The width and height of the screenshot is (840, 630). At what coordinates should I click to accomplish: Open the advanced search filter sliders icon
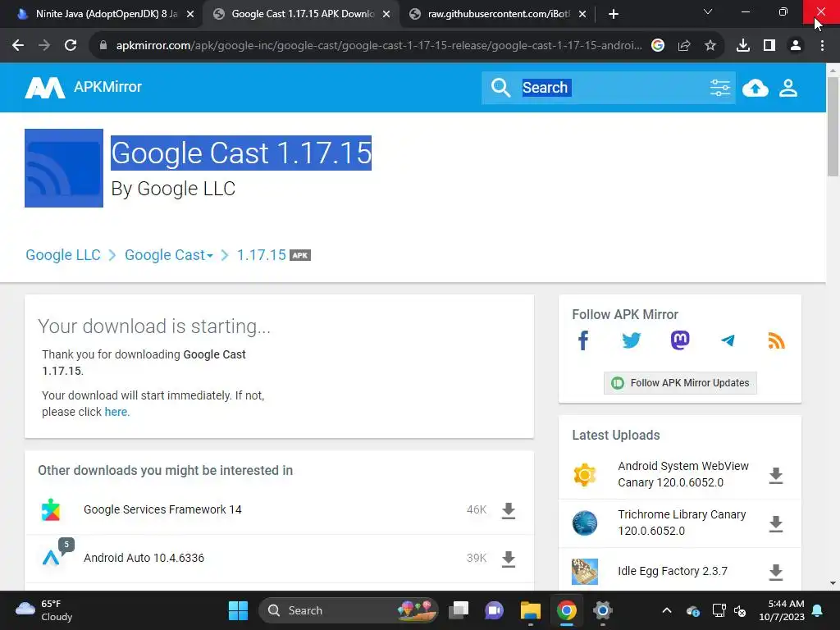click(719, 87)
